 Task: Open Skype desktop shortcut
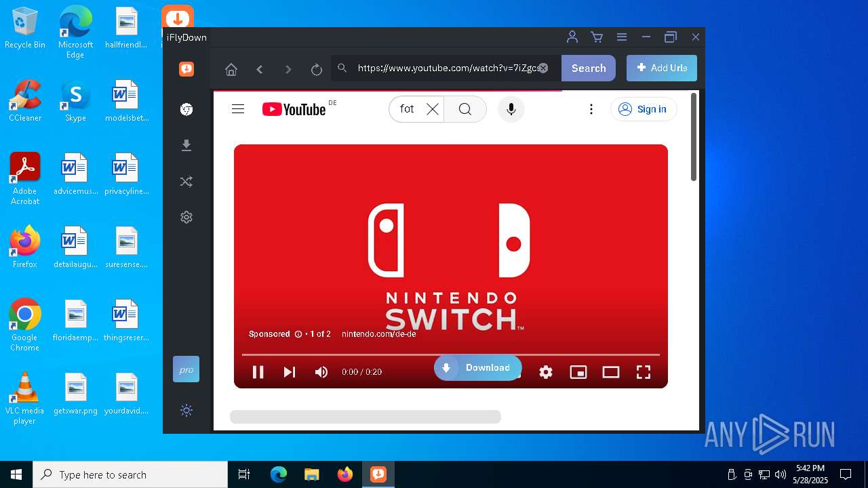coord(75,102)
